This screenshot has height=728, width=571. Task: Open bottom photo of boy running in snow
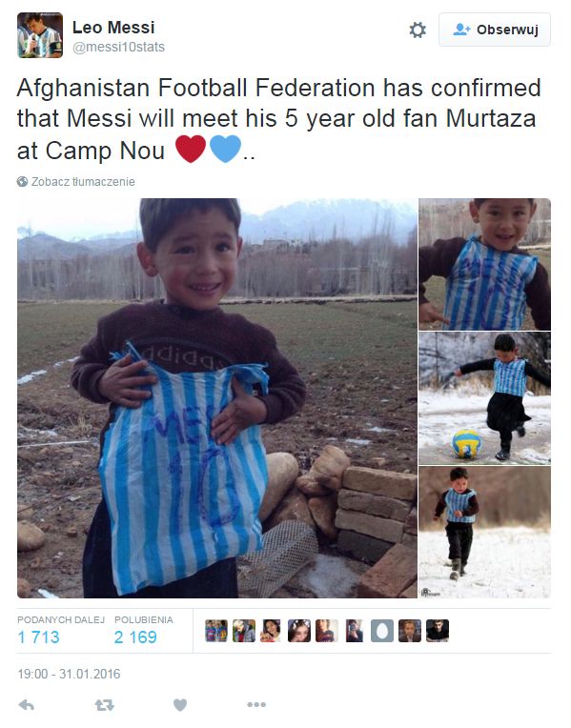pyautogui.click(x=484, y=533)
